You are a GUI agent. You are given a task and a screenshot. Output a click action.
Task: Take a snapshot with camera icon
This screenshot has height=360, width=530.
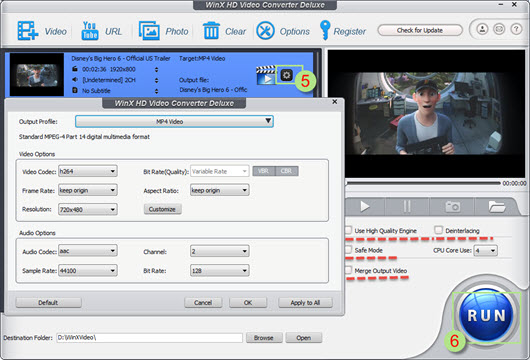click(x=452, y=206)
